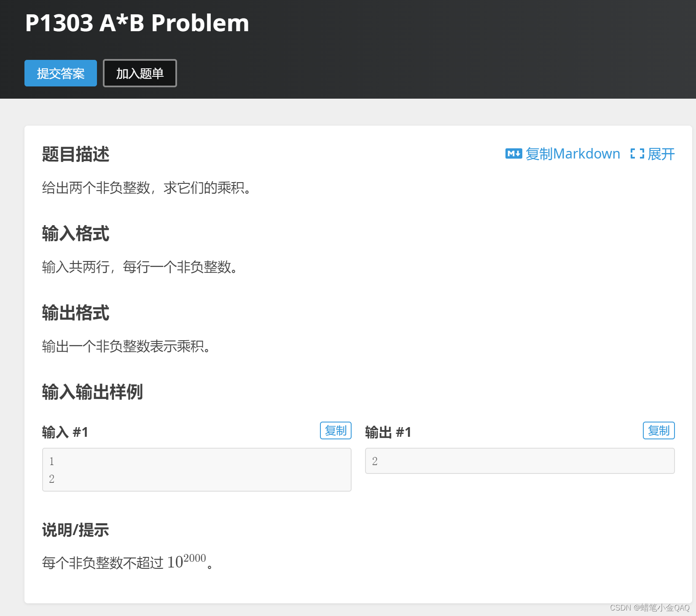Image resolution: width=696 pixels, height=616 pixels.
Task: Click the 复制Markdown link text
Action: pos(572,154)
